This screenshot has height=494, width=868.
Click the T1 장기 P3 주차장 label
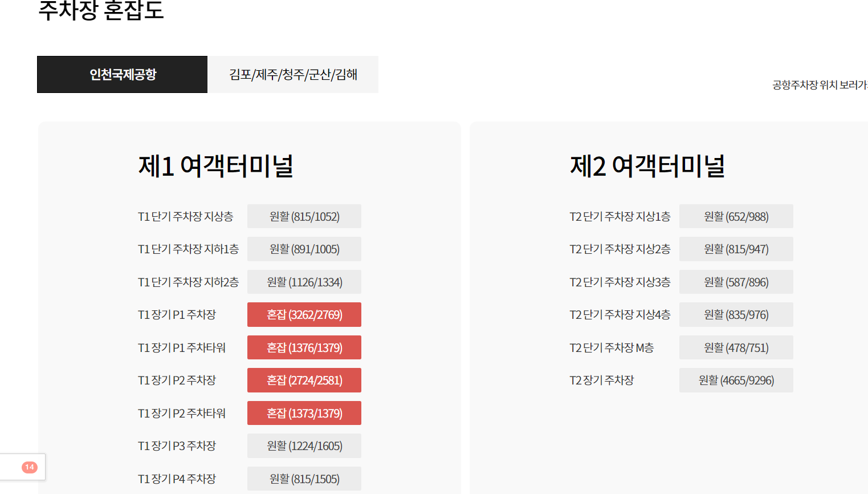tap(177, 446)
